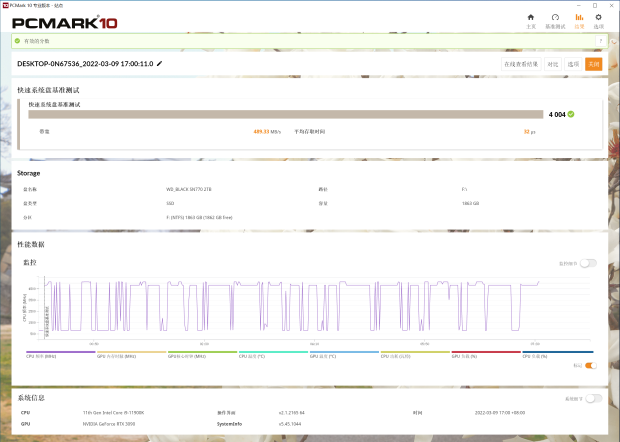Click the drive type value SSD
Viewport: 620px width, 442px height.
[170, 203]
